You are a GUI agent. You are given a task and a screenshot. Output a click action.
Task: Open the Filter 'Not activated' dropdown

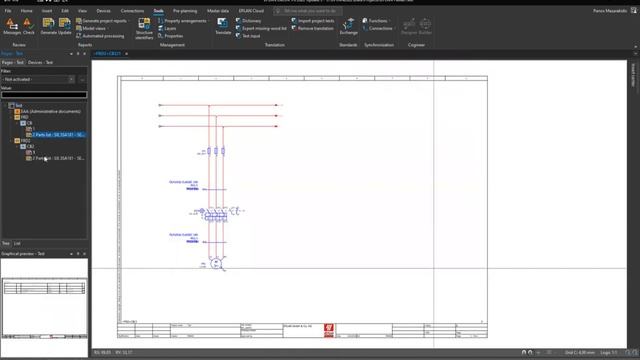tap(38, 79)
